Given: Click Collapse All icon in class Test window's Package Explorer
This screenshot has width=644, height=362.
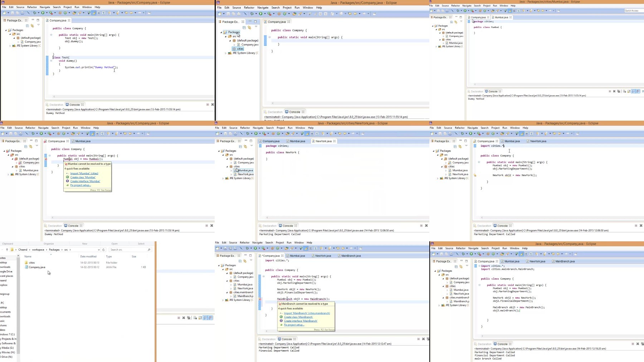Looking at the screenshot, I should point(27,26).
